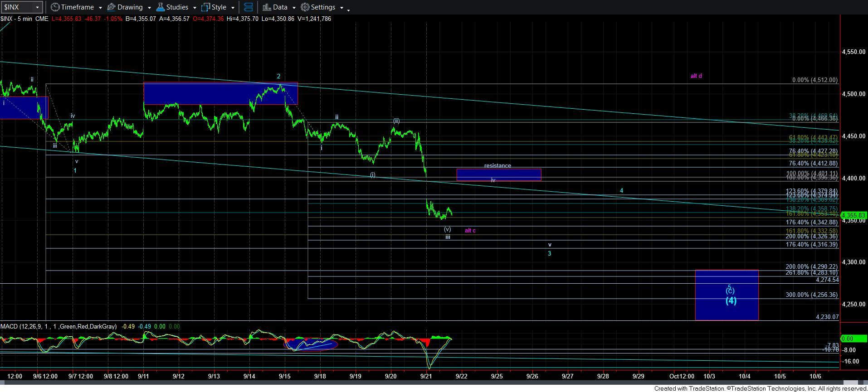Expand the Drawing dropdown arrow
This screenshot has height=392, width=868.
[149, 8]
